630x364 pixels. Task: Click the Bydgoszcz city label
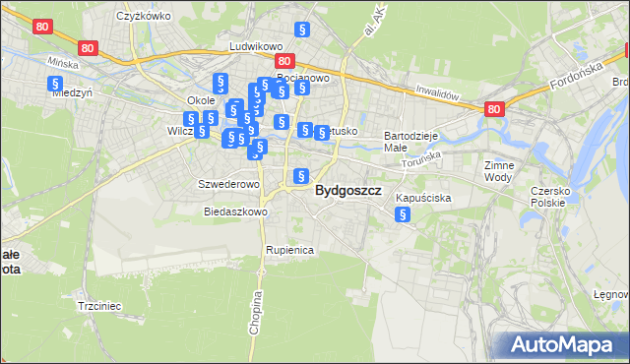[348, 190]
